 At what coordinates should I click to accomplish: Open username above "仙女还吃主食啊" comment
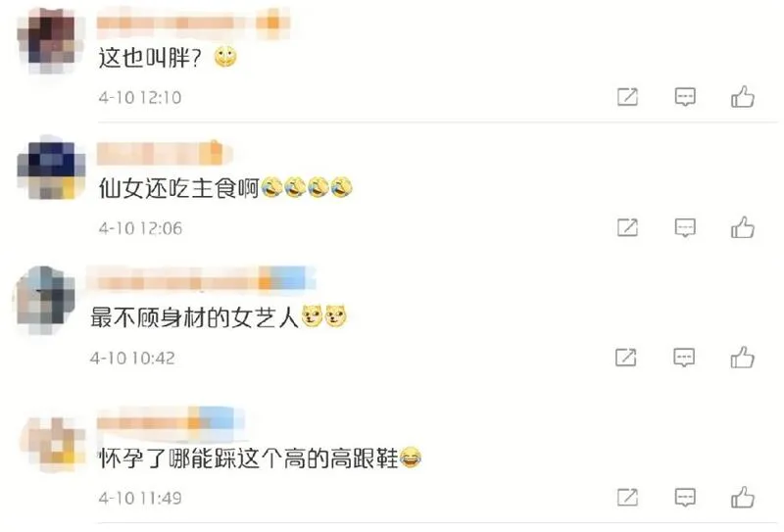coord(165,154)
